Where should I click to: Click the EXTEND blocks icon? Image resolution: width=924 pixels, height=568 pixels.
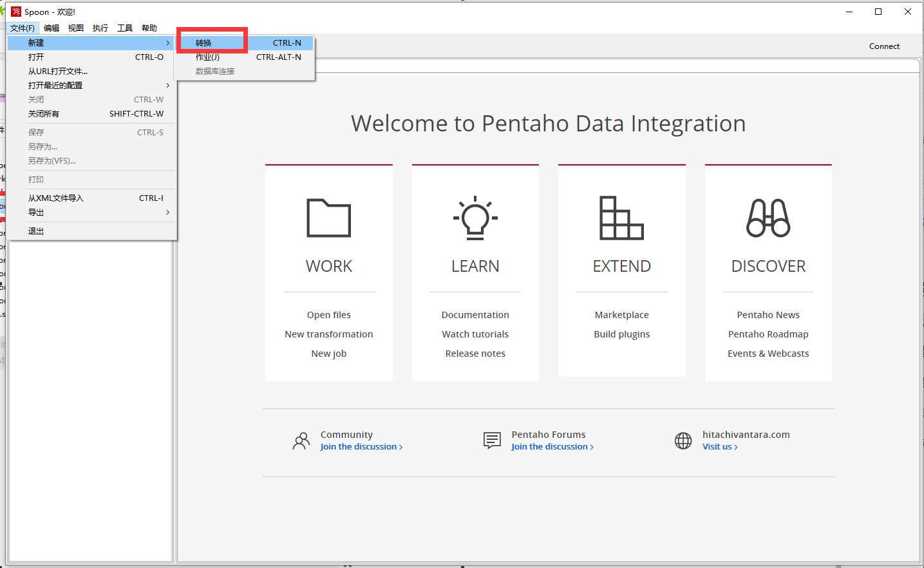(621, 218)
